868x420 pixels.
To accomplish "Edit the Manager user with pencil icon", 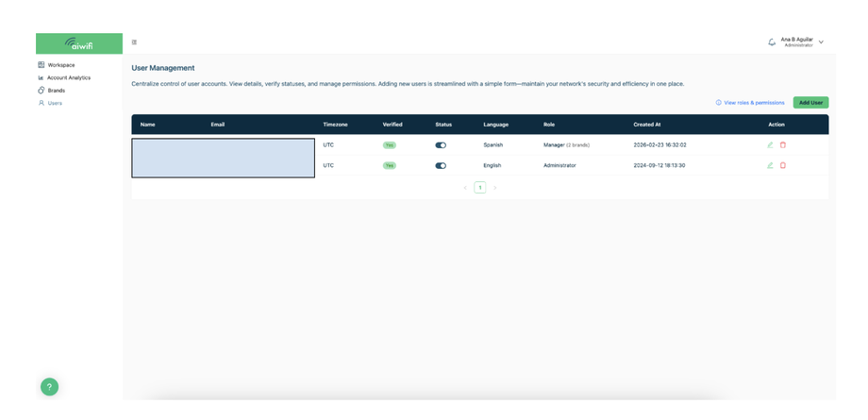I will [770, 145].
